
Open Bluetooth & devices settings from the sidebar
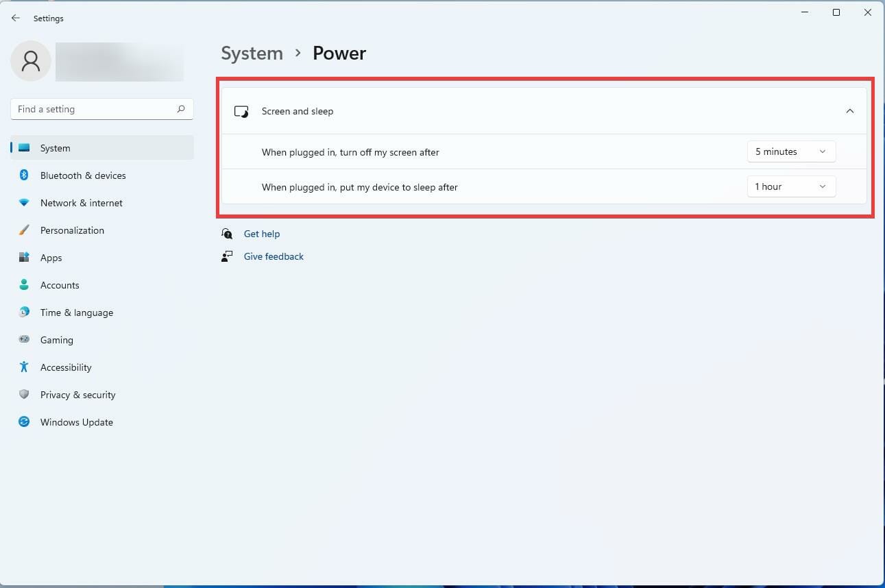[82, 175]
